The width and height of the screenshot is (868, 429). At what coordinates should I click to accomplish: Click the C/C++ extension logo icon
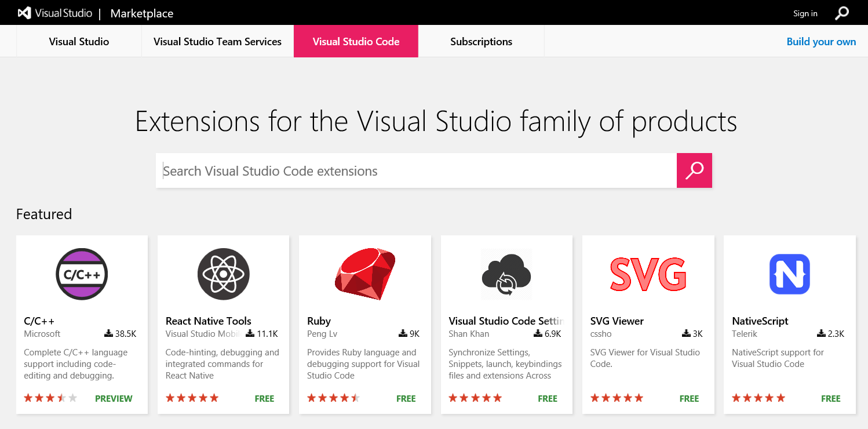click(x=82, y=274)
